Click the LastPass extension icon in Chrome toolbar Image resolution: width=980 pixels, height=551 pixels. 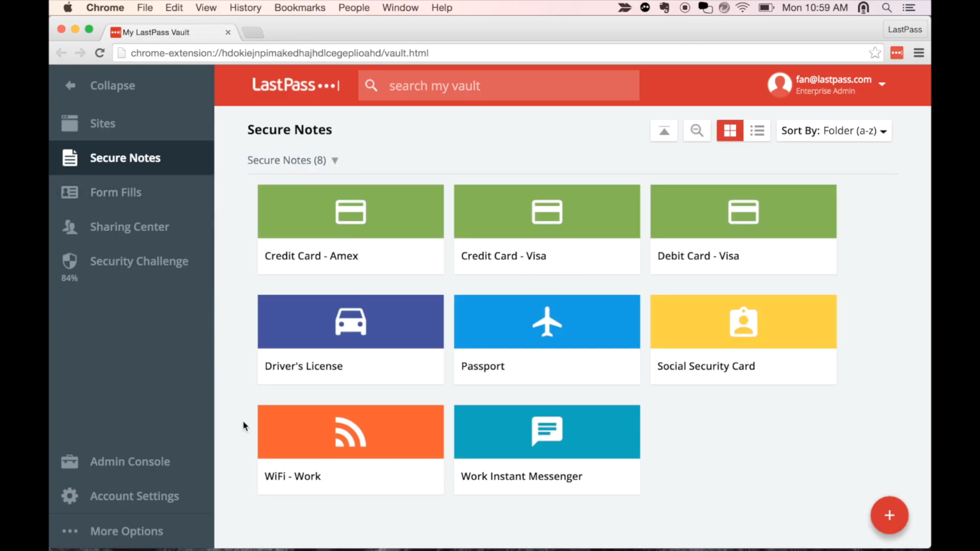tap(896, 52)
